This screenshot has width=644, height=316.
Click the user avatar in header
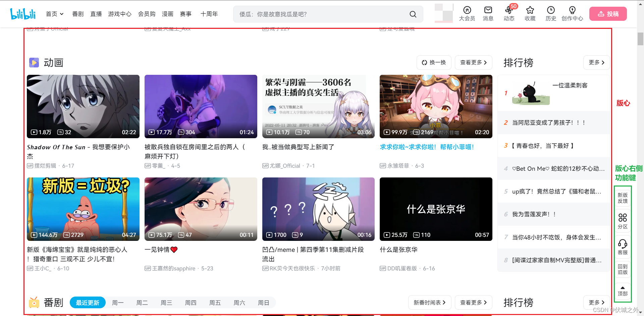pos(443,13)
